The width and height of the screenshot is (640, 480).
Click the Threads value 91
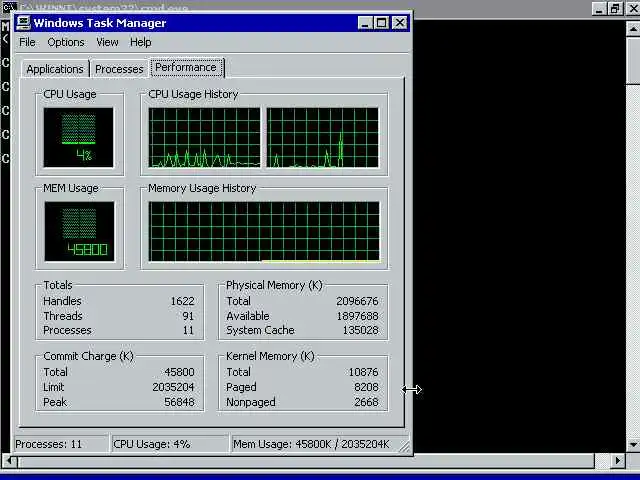pyautogui.click(x=188, y=316)
